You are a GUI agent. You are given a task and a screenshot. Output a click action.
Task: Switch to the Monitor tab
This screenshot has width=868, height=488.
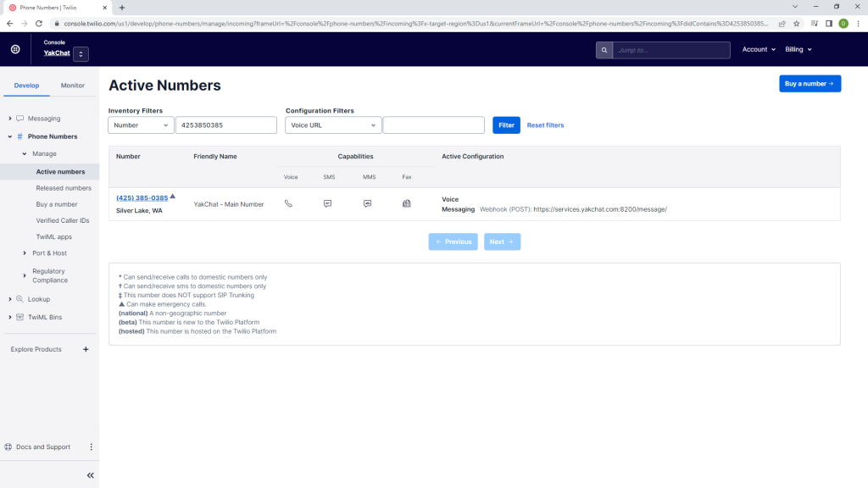[x=73, y=86]
